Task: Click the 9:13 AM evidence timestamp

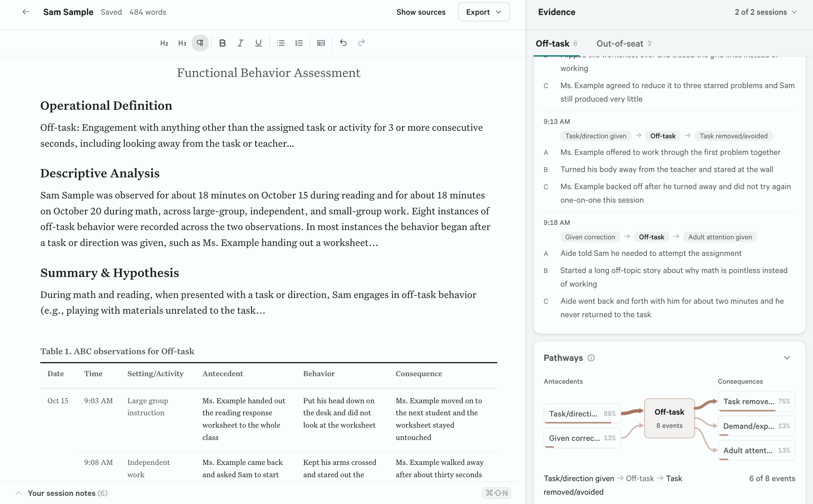Action: (x=557, y=121)
